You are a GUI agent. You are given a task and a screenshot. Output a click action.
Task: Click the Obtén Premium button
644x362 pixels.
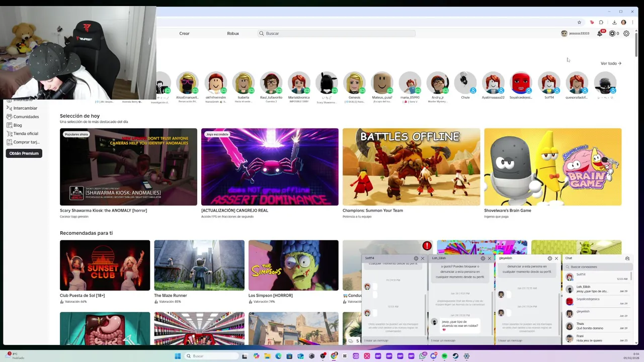click(24, 153)
